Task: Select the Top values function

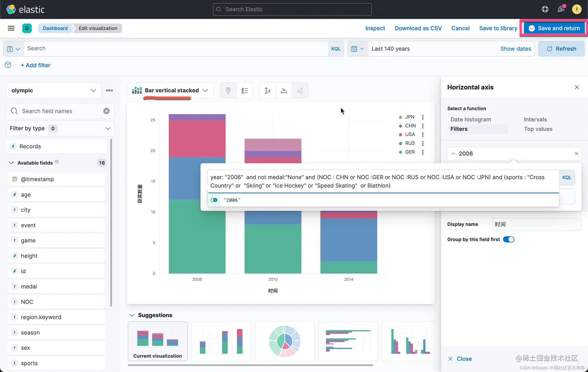Action: click(x=538, y=129)
